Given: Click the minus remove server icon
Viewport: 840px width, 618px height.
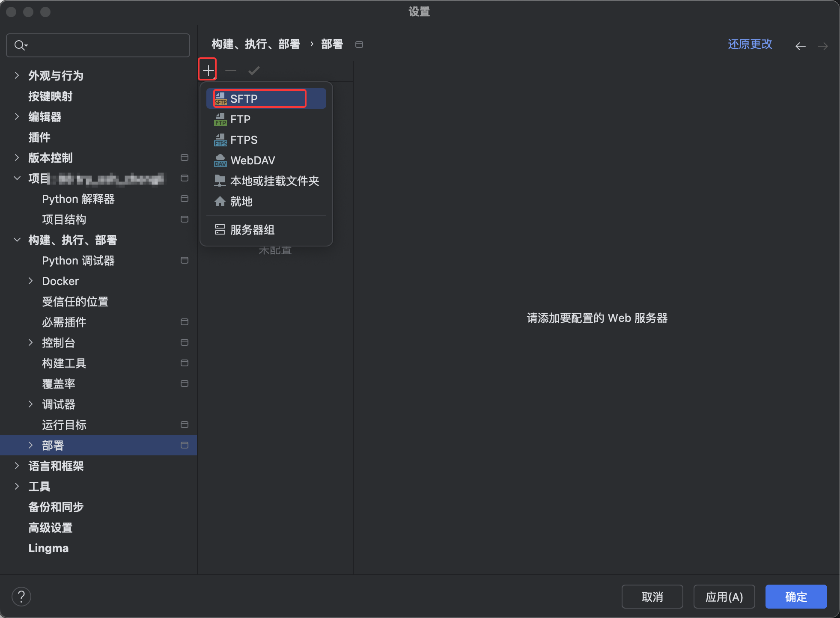Looking at the screenshot, I should tap(231, 70).
